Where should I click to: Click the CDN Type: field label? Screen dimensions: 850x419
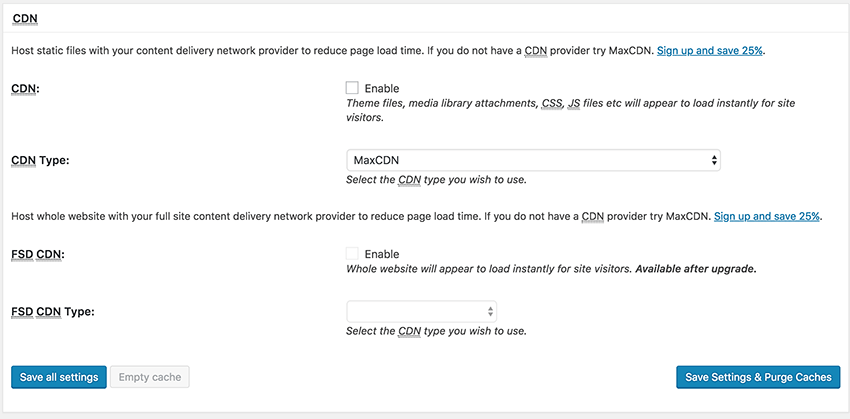tap(40, 160)
